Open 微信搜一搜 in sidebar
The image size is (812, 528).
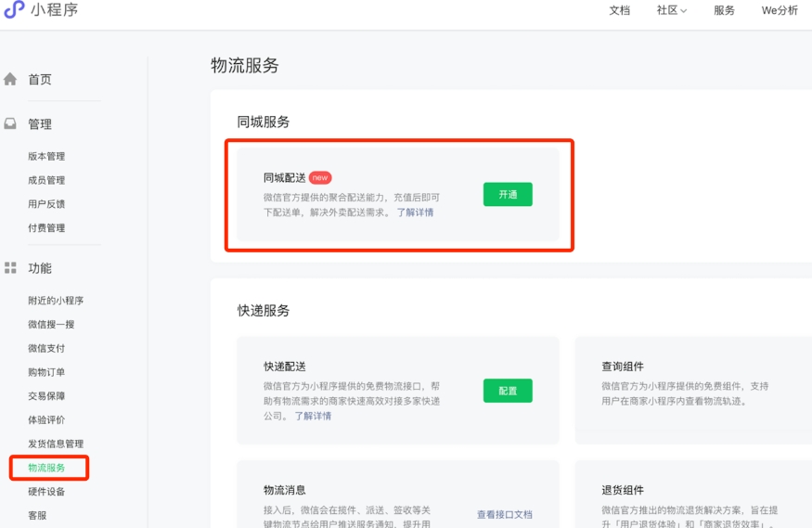[x=51, y=324]
